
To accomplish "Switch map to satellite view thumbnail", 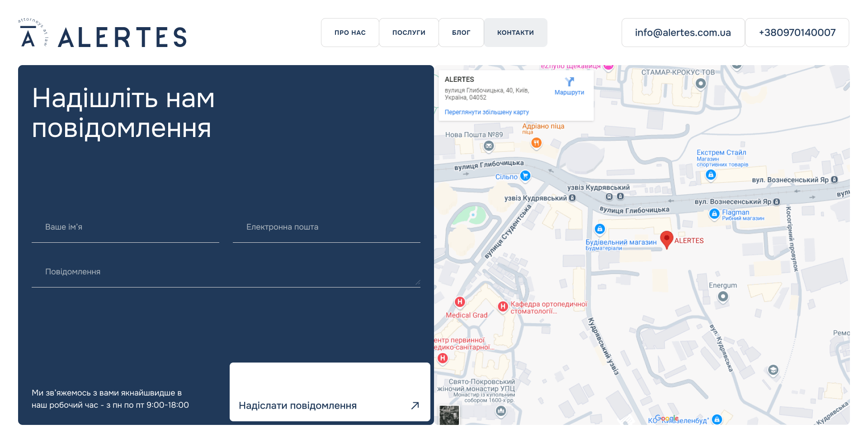I will (449, 415).
